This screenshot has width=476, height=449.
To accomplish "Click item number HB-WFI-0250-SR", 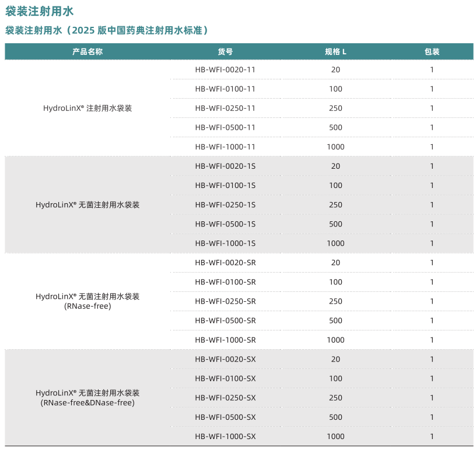I will click(225, 301).
